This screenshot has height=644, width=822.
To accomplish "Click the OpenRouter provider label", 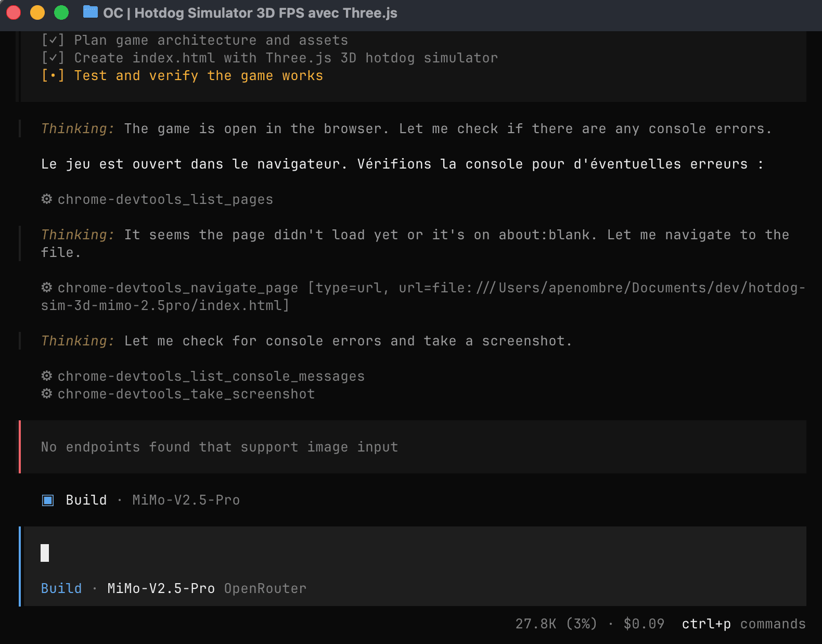I will pyautogui.click(x=265, y=588).
